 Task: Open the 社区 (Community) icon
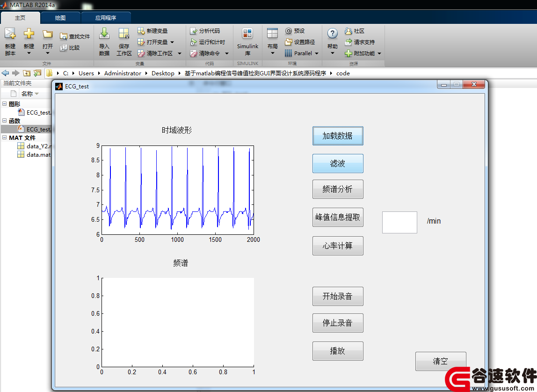tap(348, 31)
